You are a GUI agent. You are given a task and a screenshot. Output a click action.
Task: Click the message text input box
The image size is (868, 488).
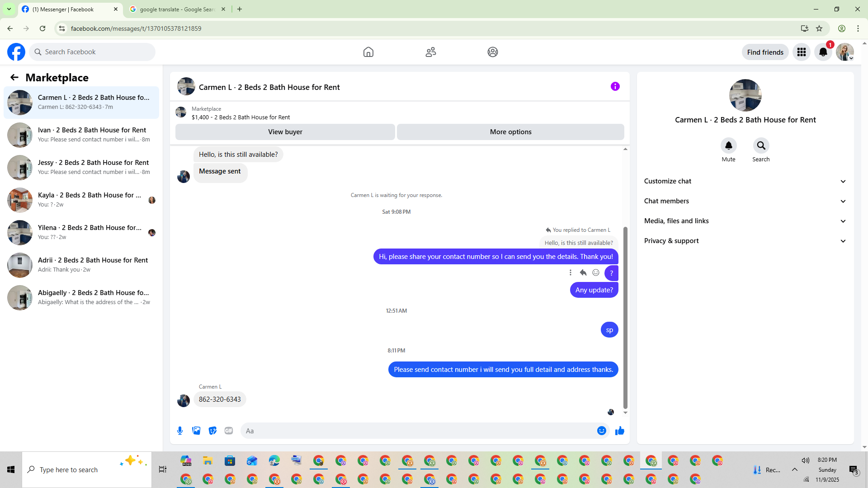(418, 431)
